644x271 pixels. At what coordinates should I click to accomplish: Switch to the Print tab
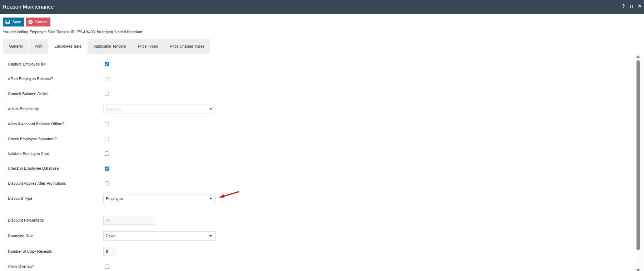[39, 46]
